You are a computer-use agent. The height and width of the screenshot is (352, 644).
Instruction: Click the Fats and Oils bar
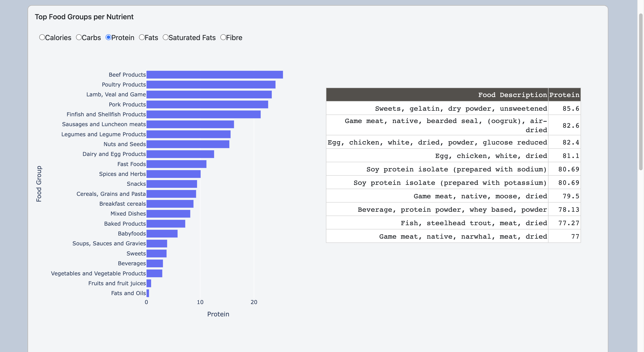(148, 293)
